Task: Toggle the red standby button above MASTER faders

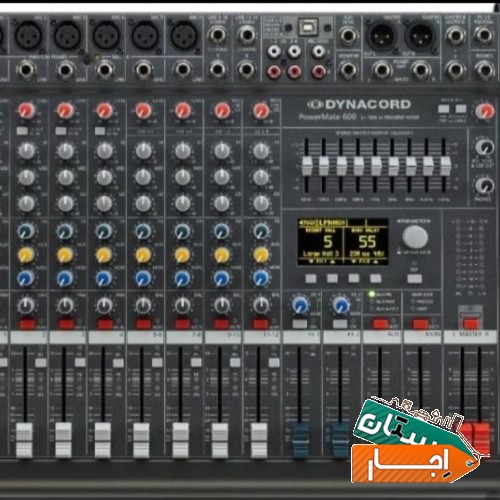Action: click(471, 323)
